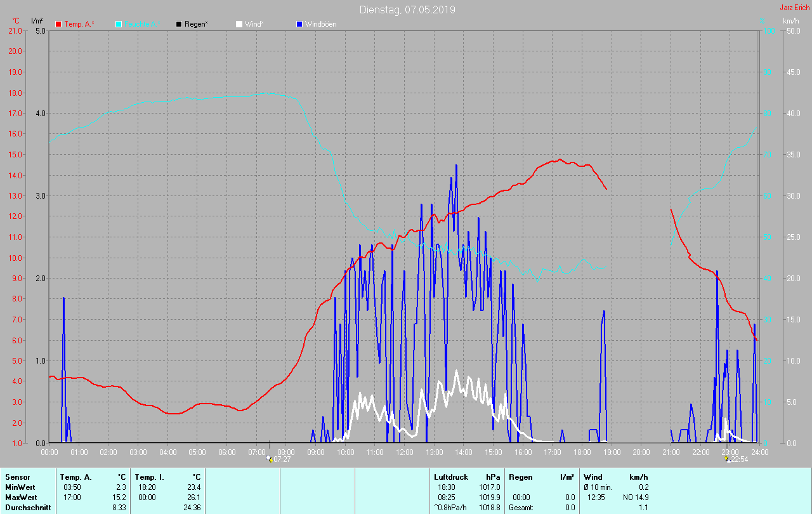Click the blue Windböen legend square
Viewport: 812px width, 514px height.
pyautogui.click(x=299, y=24)
